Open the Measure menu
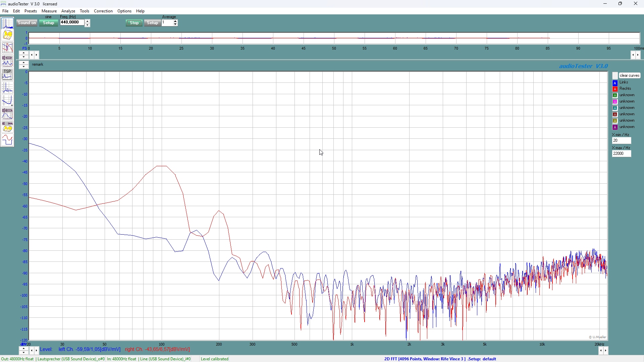 click(49, 11)
